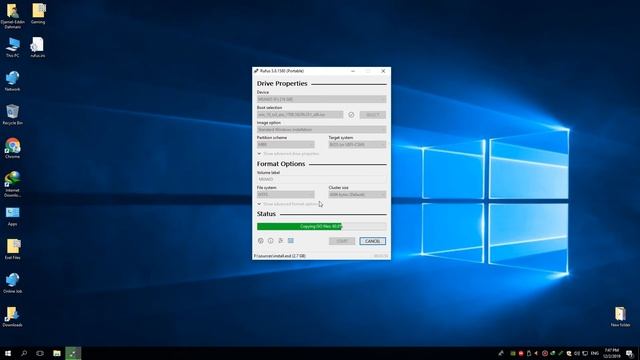Open the Action Center notifications icon
Screen dimensions: 640x360
pos(630,353)
